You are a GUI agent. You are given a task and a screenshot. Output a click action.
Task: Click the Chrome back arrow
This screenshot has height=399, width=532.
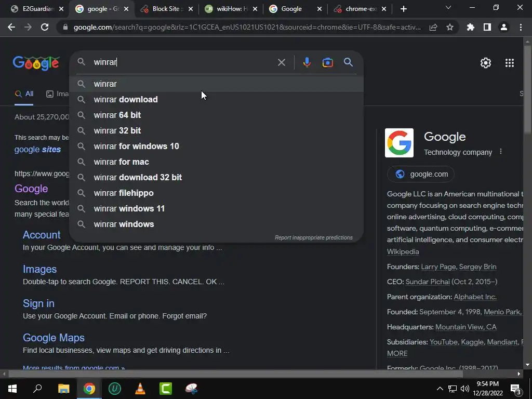tap(11, 27)
